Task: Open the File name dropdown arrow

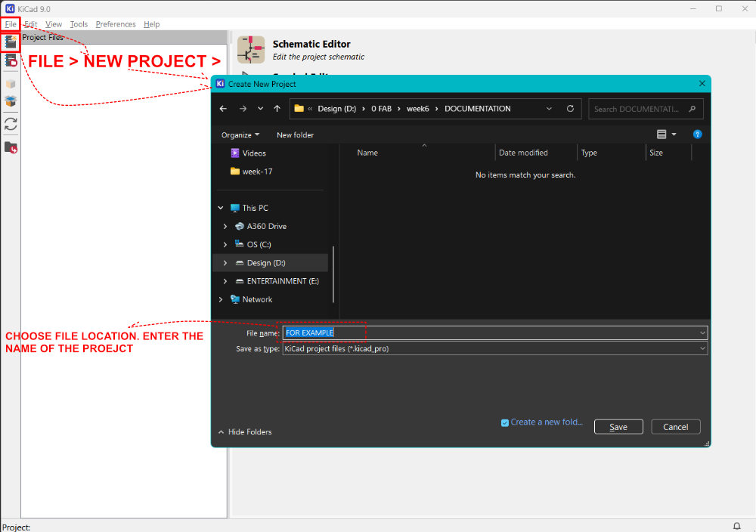Action: [702, 333]
